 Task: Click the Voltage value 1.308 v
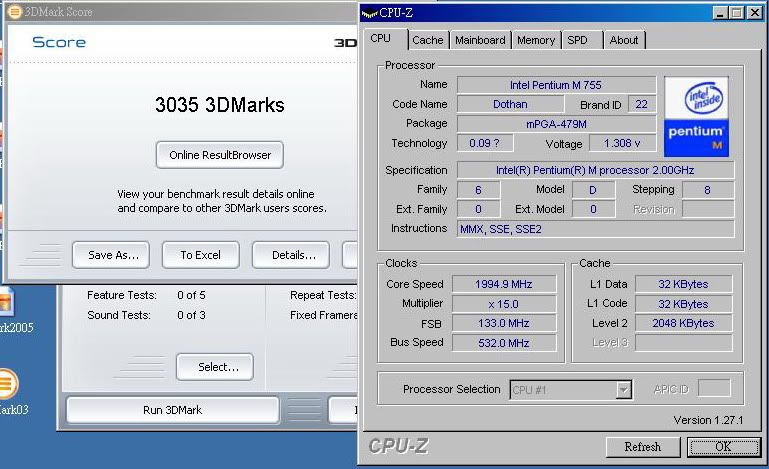tap(622, 143)
